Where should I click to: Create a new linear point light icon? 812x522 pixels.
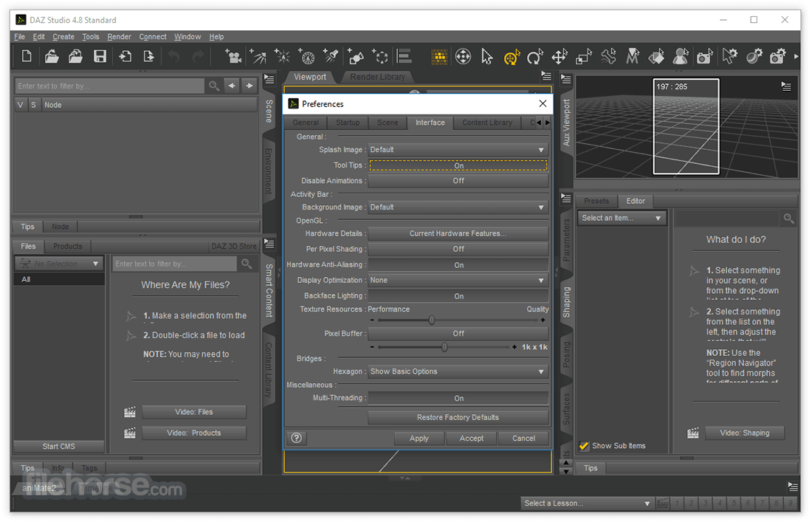tap(306, 56)
